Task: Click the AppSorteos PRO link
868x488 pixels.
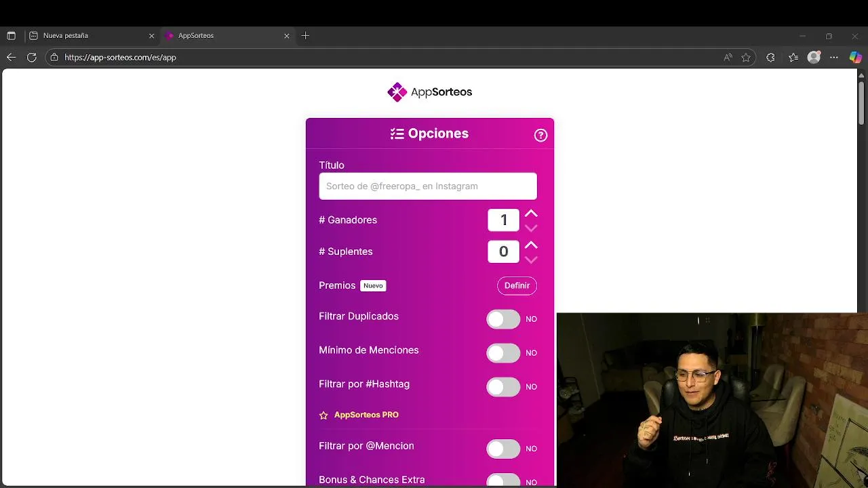Action: (366, 415)
